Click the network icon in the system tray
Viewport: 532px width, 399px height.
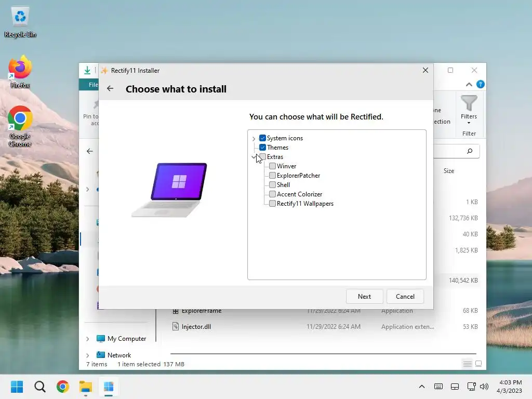tap(471, 387)
